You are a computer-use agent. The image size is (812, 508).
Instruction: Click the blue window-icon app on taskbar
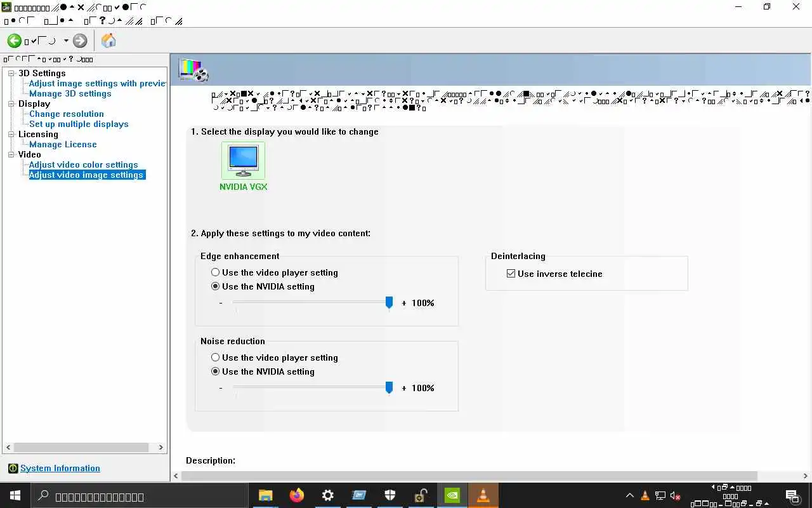pyautogui.click(x=359, y=495)
